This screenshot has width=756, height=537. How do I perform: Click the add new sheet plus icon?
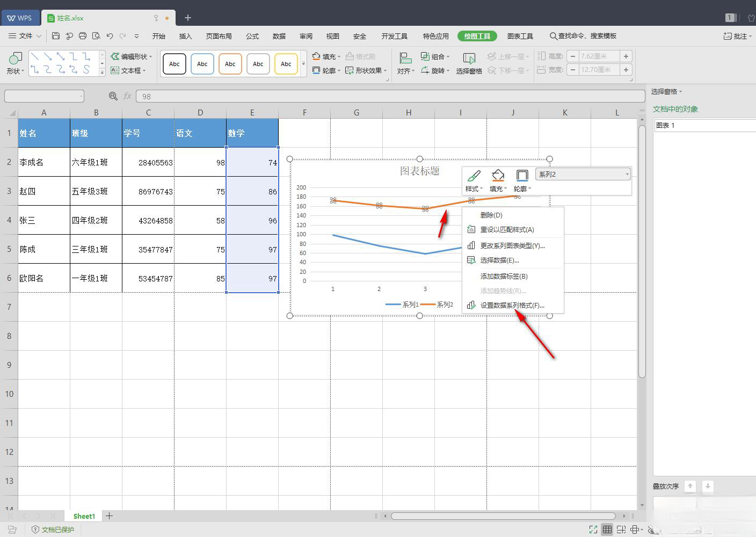109,516
